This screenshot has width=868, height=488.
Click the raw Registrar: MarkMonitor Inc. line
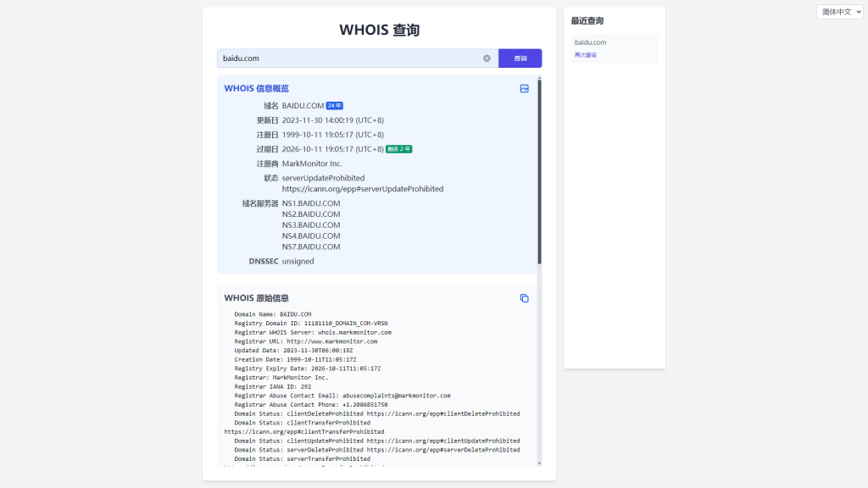(x=281, y=377)
